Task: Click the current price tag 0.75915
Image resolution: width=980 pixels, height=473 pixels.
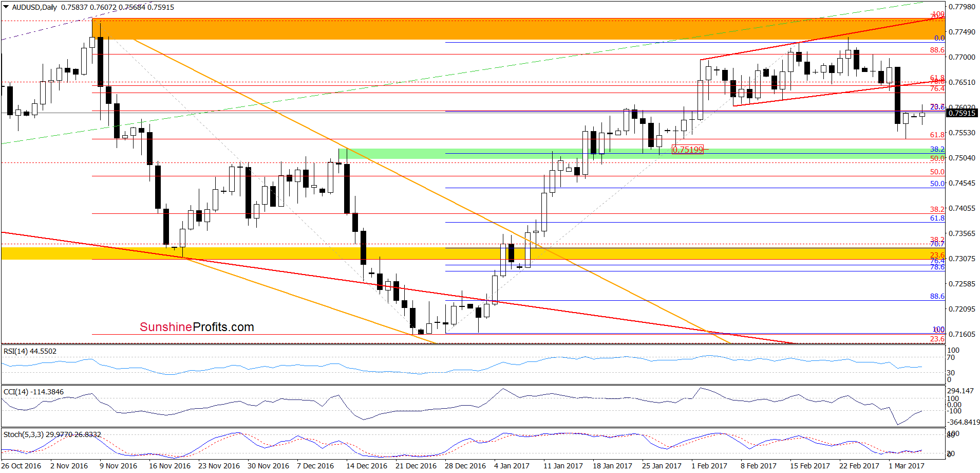Action: (962, 113)
